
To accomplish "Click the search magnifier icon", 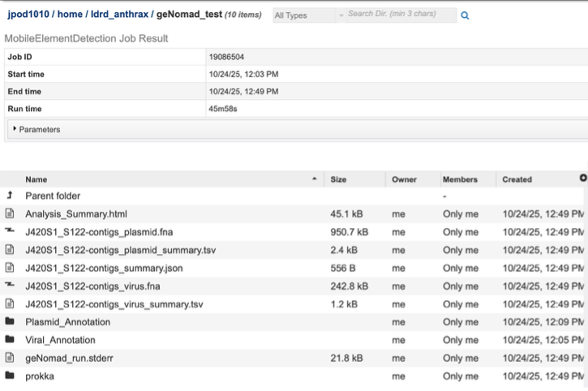I will [x=465, y=15].
